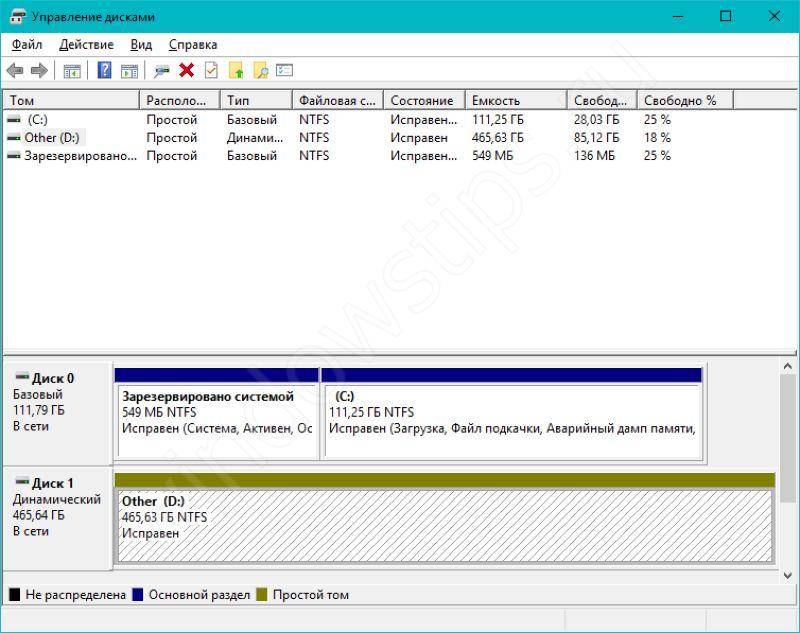Screen dimensions: 800x633
Task: Sort by the Файловая с… column header
Action: (338, 100)
